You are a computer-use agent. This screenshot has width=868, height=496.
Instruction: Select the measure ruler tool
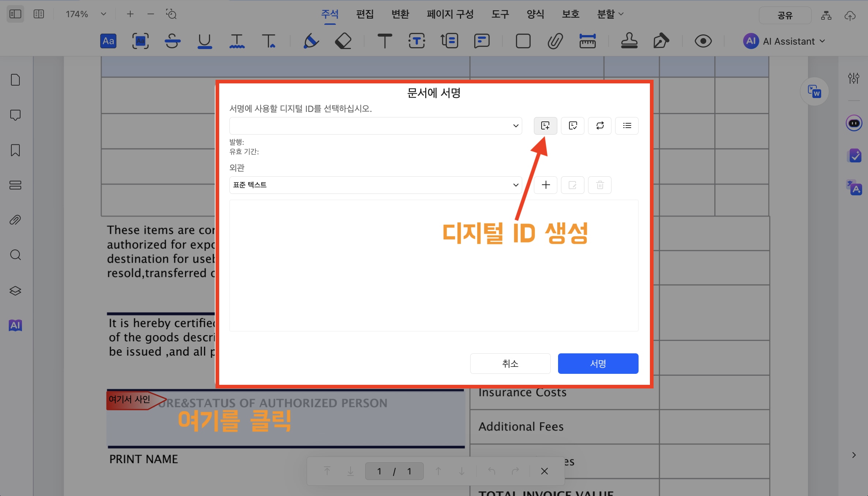pyautogui.click(x=587, y=41)
